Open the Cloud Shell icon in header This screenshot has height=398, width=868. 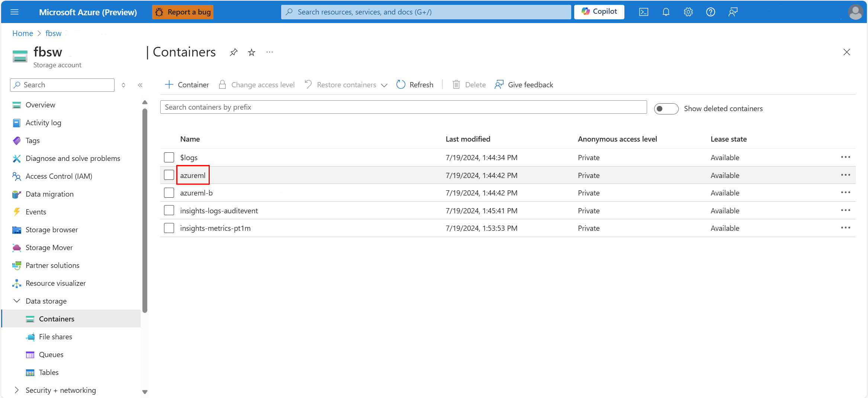[643, 12]
